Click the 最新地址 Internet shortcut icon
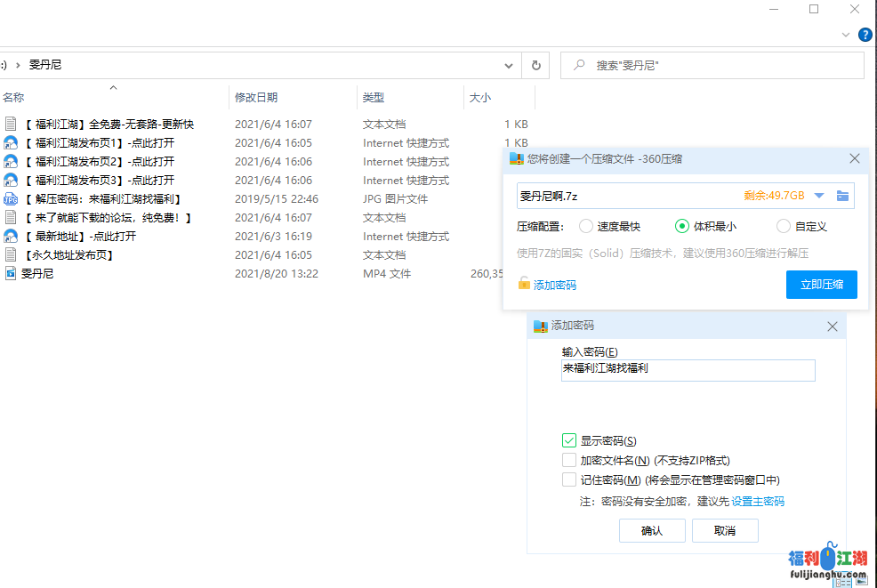 click(11, 237)
